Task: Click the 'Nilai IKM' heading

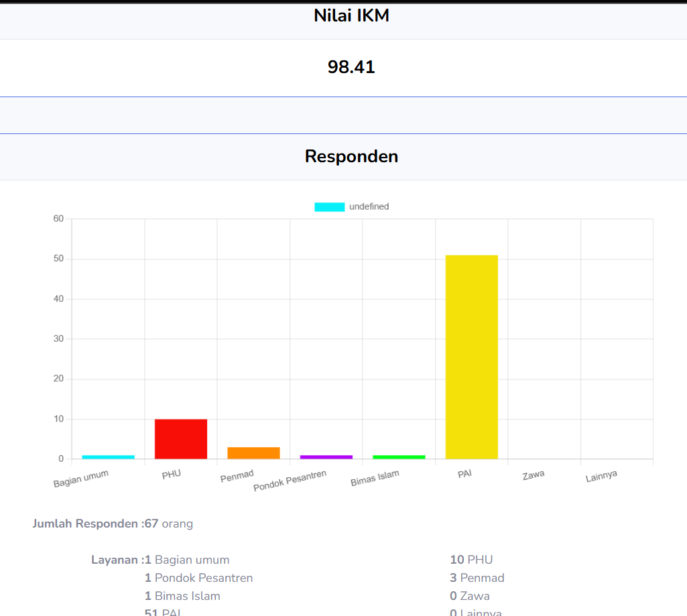Action: click(351, 16)
